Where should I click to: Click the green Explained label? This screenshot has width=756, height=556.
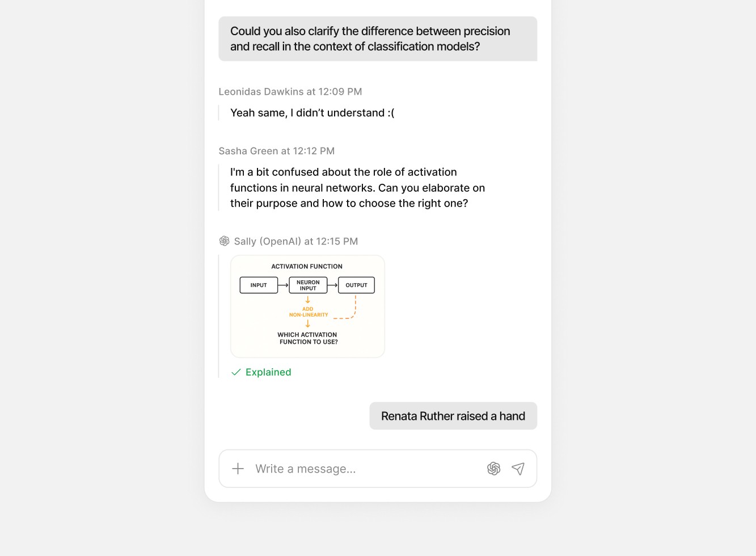click(x=268, y=372)
